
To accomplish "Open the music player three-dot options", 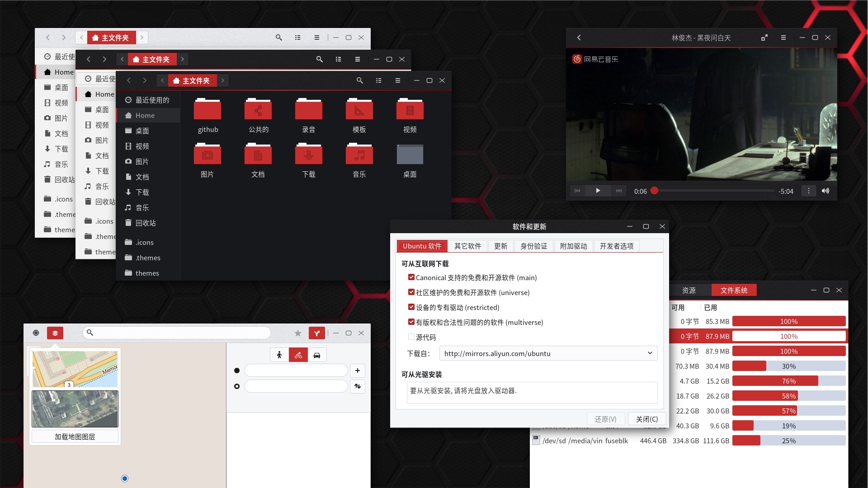I will click(809, 191).
